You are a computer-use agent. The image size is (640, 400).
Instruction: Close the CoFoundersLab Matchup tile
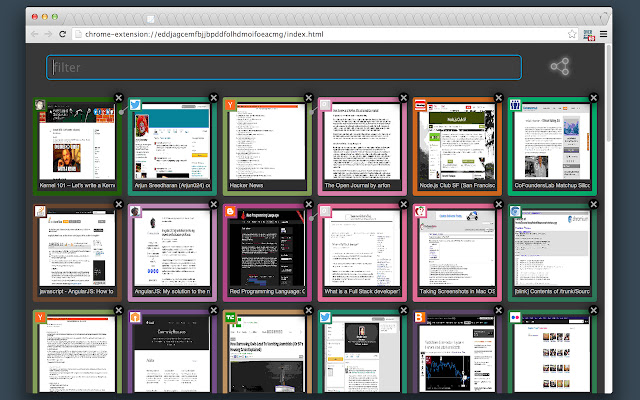[x=594, y=98]
